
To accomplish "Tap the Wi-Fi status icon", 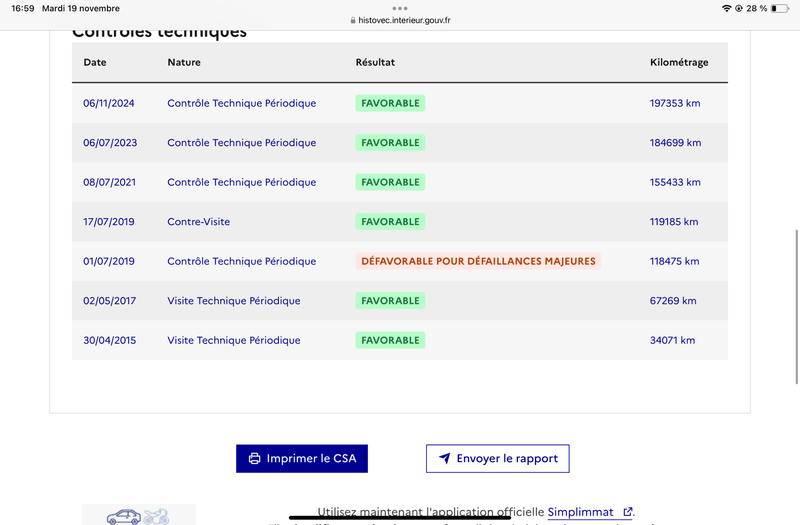I will coord(726,8).
